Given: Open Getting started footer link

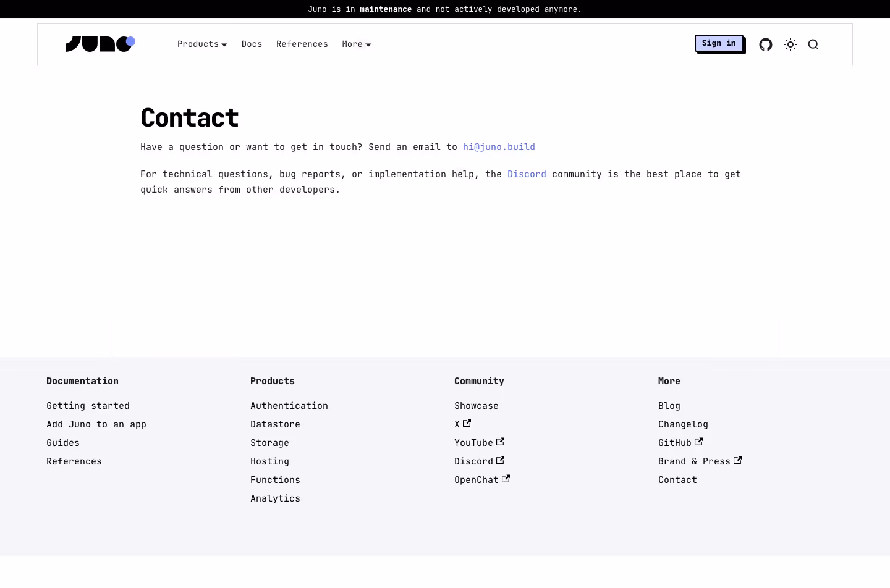Looking at the screenshot, I should [x=88, y=406].
